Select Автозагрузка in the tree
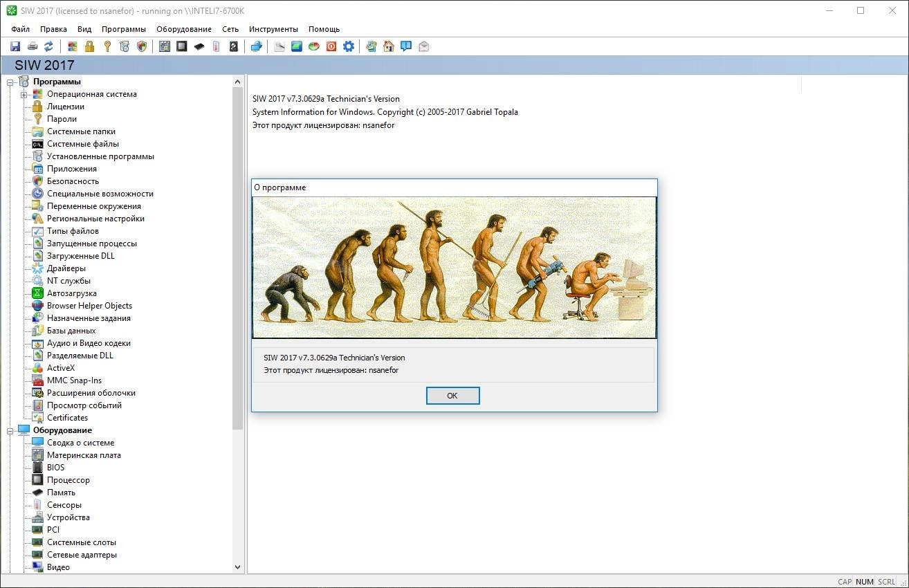909x588 pixels. coord(72,293)
